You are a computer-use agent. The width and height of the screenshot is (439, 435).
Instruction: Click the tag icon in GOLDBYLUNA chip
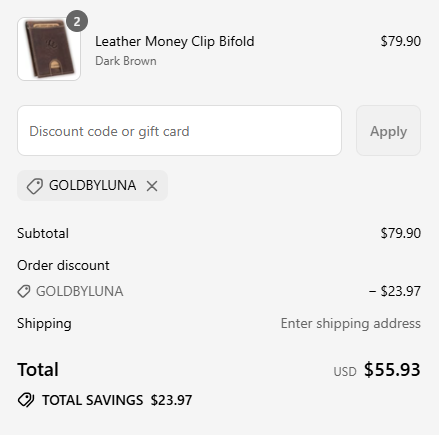35,186
